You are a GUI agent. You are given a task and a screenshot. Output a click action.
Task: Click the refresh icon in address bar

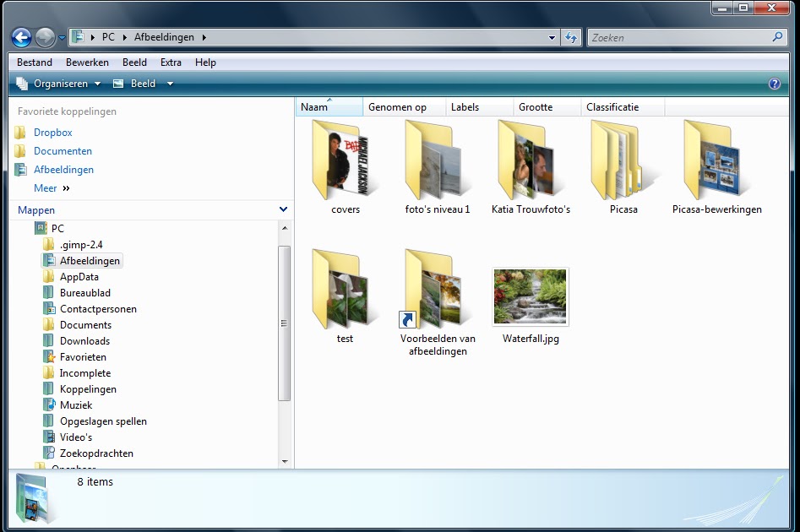(x=571, y=37)
